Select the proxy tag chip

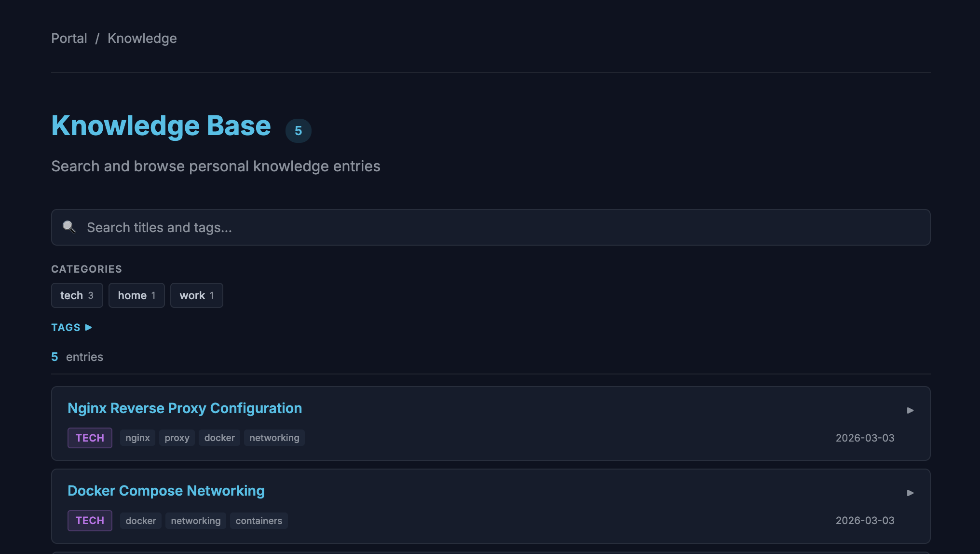pos(177,438)
